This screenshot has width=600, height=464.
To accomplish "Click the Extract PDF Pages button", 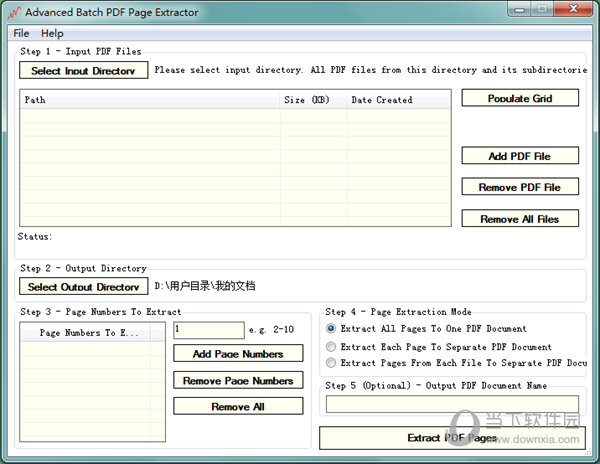I will [452, 438].
